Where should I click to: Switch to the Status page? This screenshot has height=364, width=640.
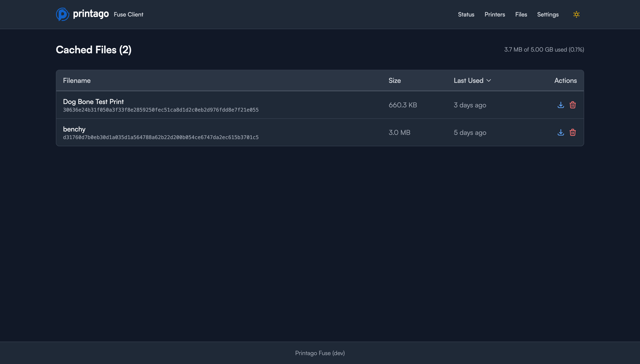click(x=466, y=14)
